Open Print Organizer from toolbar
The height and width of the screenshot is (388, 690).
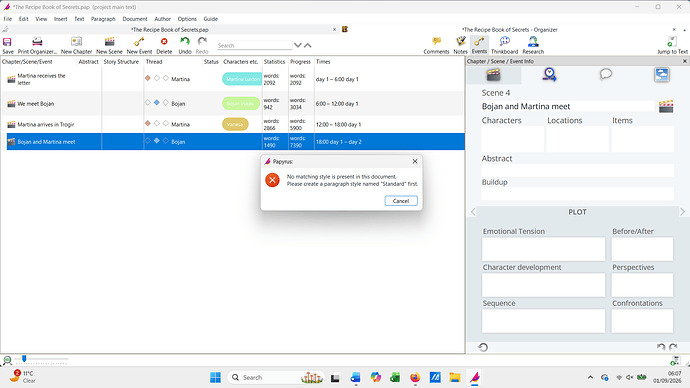(37, 45)
